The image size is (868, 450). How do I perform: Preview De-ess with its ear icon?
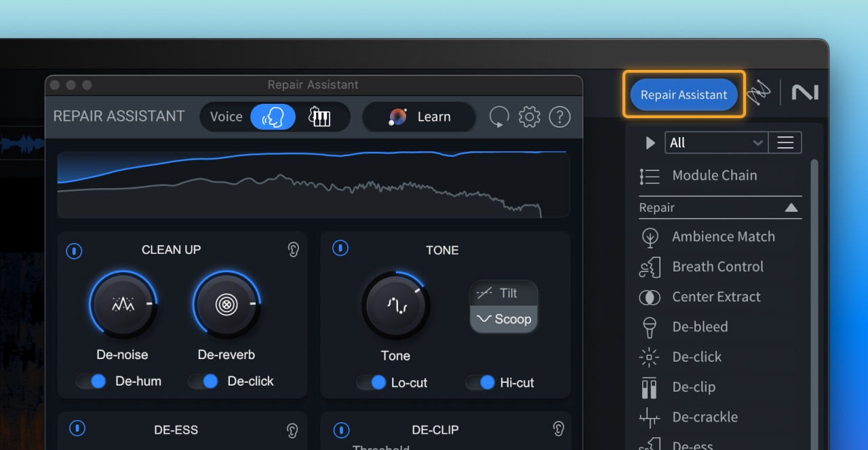(292, 430)
